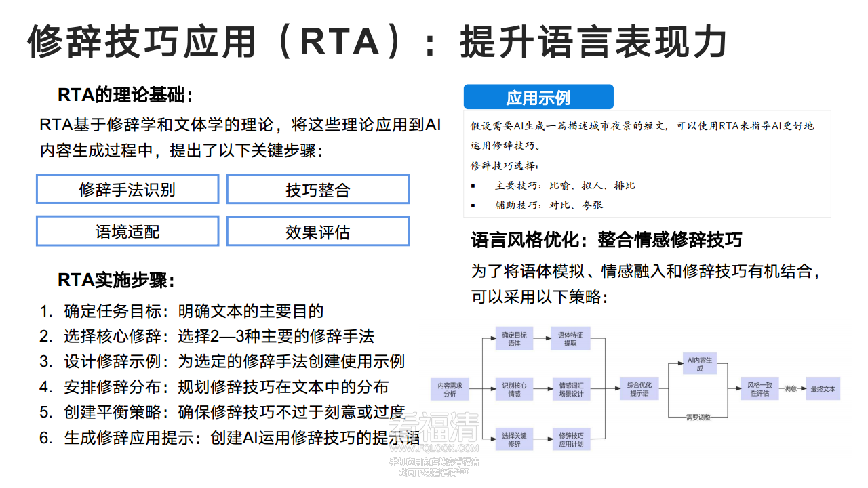Click the 修辞手法识别 box

click(127, 189)
